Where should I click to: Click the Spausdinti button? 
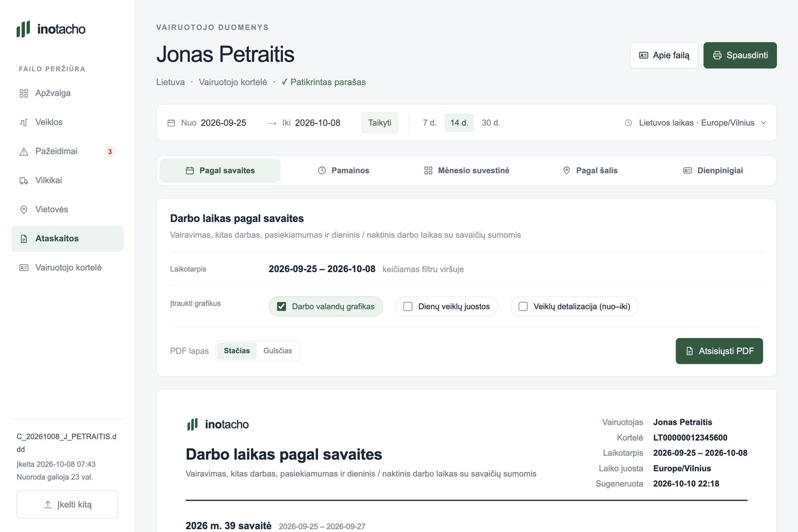740,55
